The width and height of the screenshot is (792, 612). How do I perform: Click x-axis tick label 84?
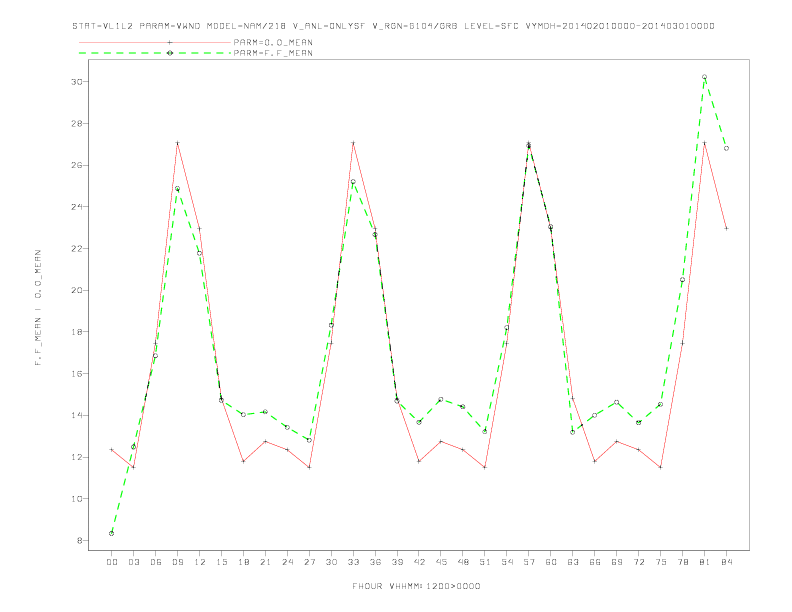[726, 562]
